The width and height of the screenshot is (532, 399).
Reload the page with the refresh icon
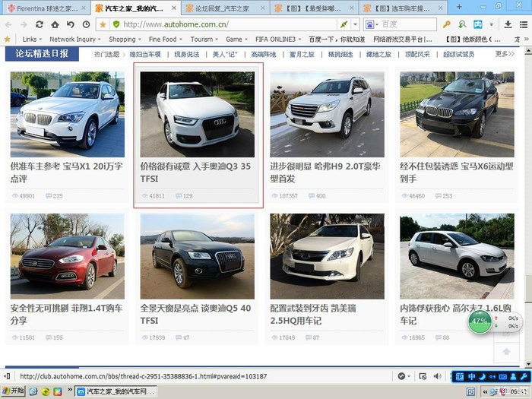[40, 24]
